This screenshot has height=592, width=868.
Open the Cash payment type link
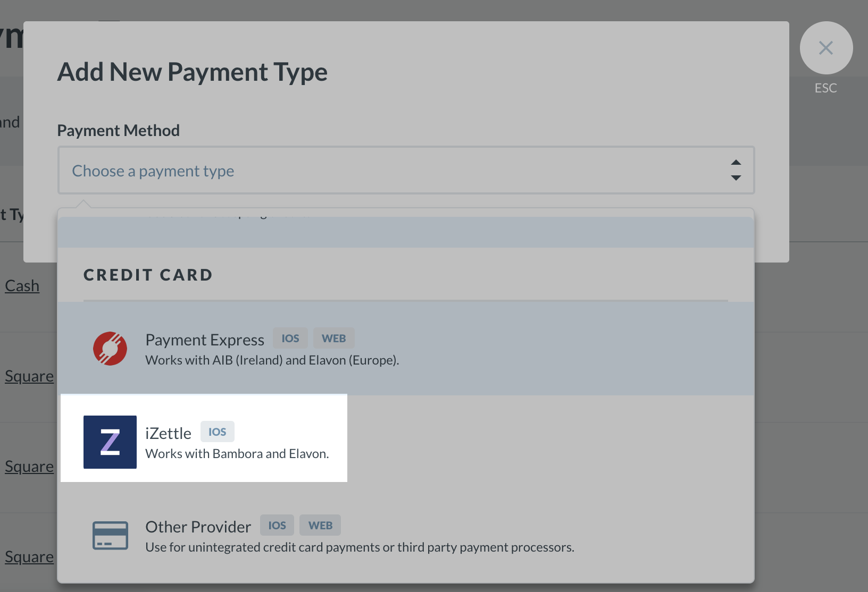[22, 286]
